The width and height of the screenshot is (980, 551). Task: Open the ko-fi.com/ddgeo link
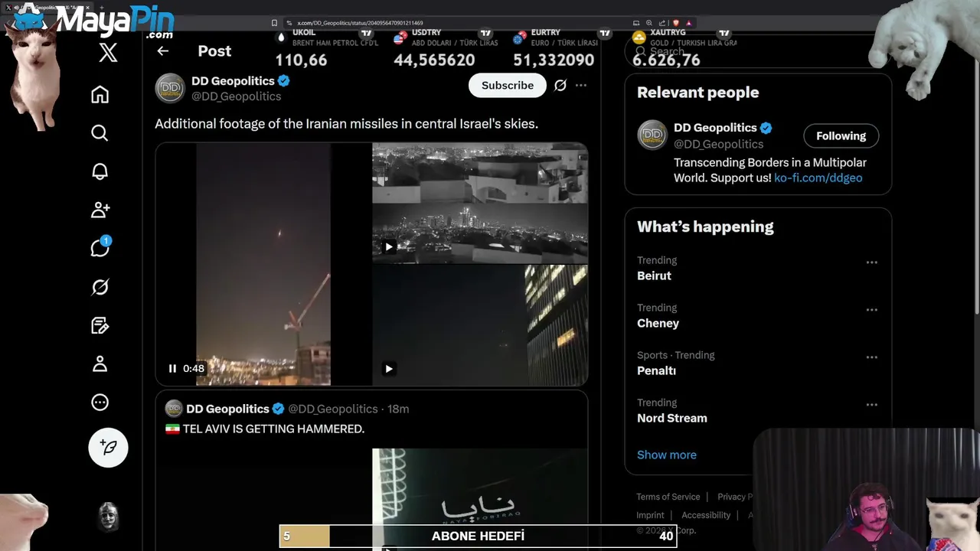tap(818, 178)
